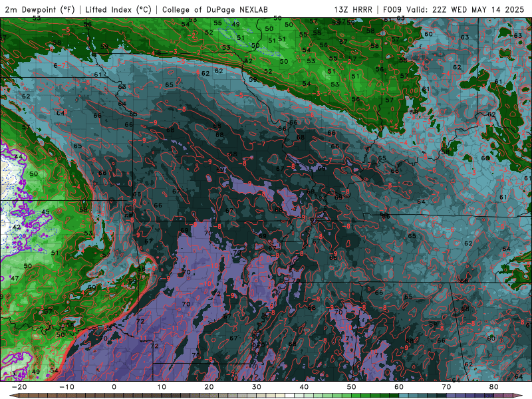Click the "13Z HRRR" model run label
Screen dimensions: 532x399
tap(353, 9)
